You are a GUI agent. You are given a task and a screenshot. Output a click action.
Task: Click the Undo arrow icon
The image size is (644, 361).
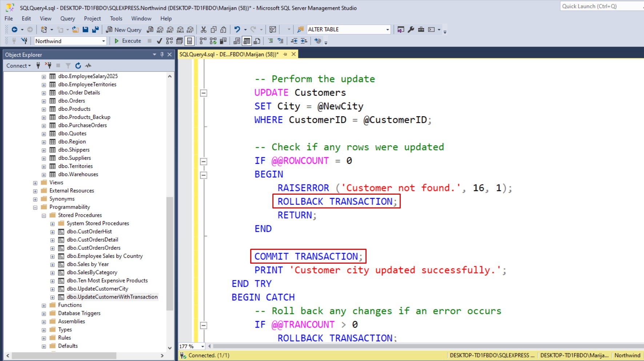tap(237, 30)
